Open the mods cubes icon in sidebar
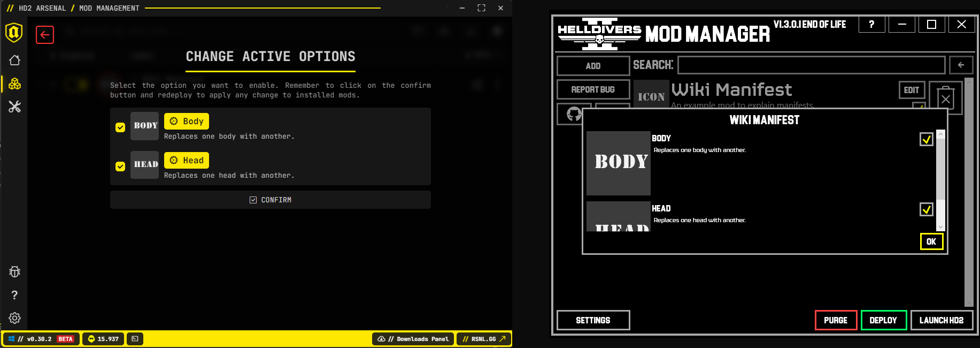This screenshot has height=348, width=980. pyautogui.click(x=14, y=84)
